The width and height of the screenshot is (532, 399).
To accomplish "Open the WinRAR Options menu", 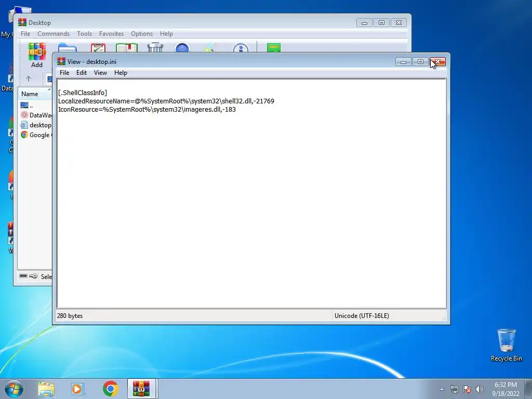I will point(142,34).
